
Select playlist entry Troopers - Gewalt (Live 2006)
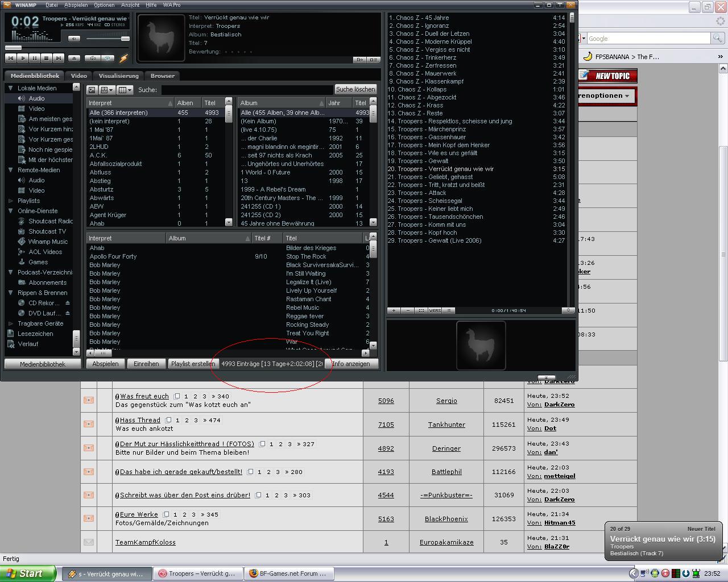[x=477, y=240]
